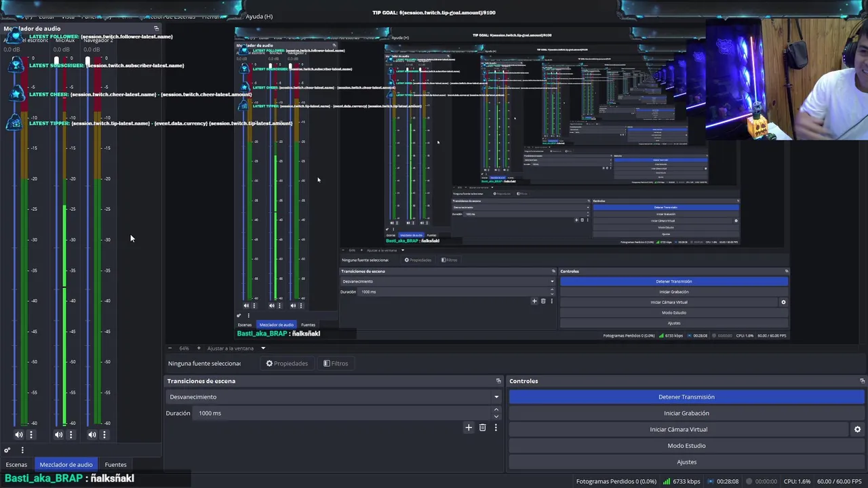Viewport: 868px width, 488px height.
Task: Adjust the Navegador 2 volume slider handle
Action: point(87,62)
